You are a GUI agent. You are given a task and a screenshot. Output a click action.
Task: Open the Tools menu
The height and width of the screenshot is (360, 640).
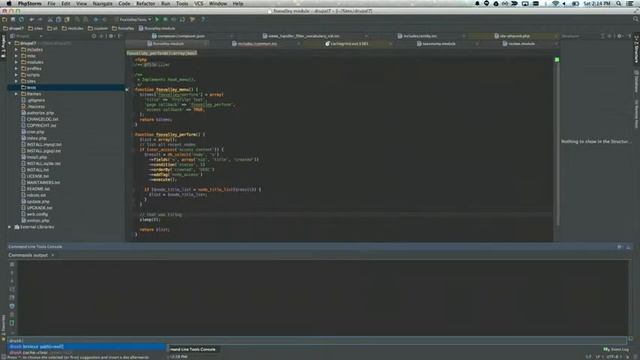point(182,4)
